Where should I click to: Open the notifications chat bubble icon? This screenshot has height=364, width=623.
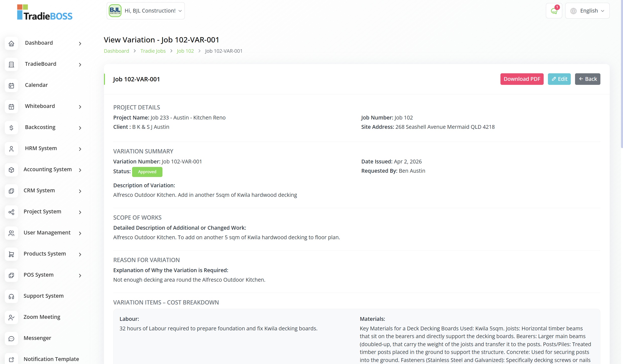(554, 11)
